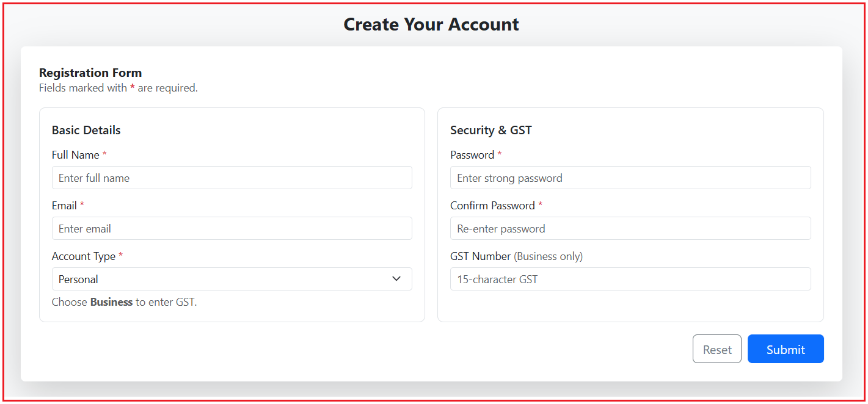Click the Reset button
868x404 pixels.
coord(717,348)
